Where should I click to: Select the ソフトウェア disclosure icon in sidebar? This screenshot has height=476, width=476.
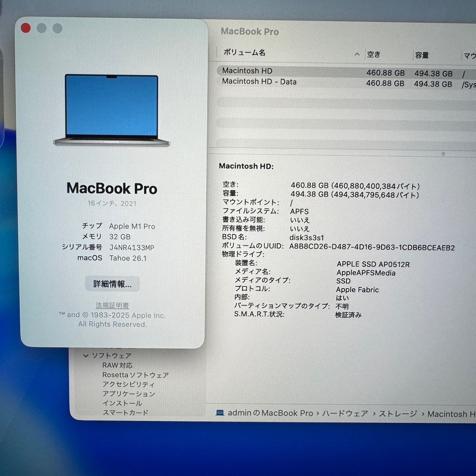(87, 355)
